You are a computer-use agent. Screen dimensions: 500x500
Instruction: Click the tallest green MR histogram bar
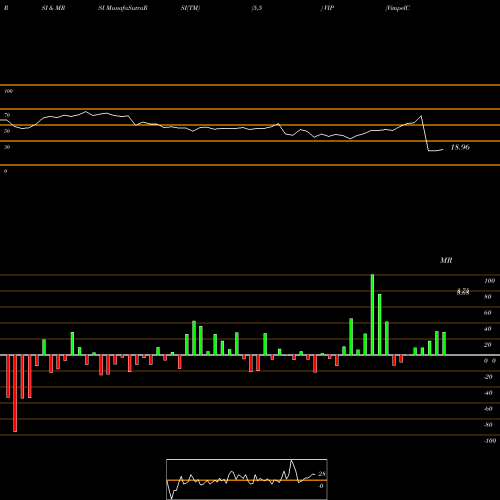(x=372, y=315)
